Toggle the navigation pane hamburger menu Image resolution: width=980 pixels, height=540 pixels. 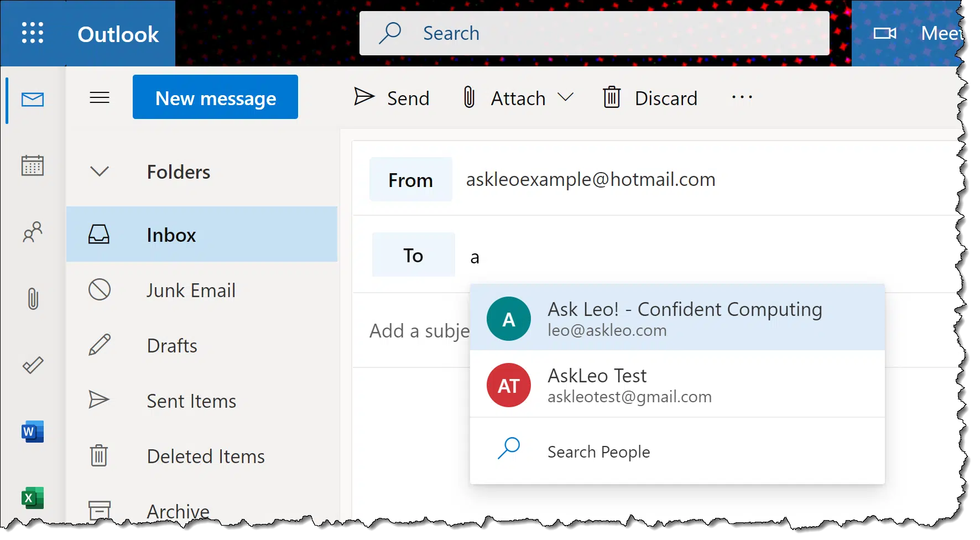pyautogui.click(x=100, y=98)
